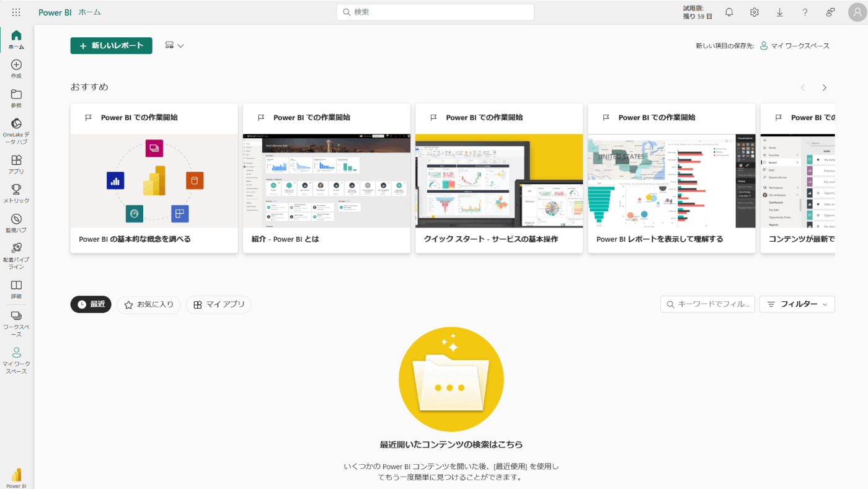Screen dimensions: 868x489
Task: Click the 最近開いたコンテンツの検索はこちら text
Action: click(451, 445)
